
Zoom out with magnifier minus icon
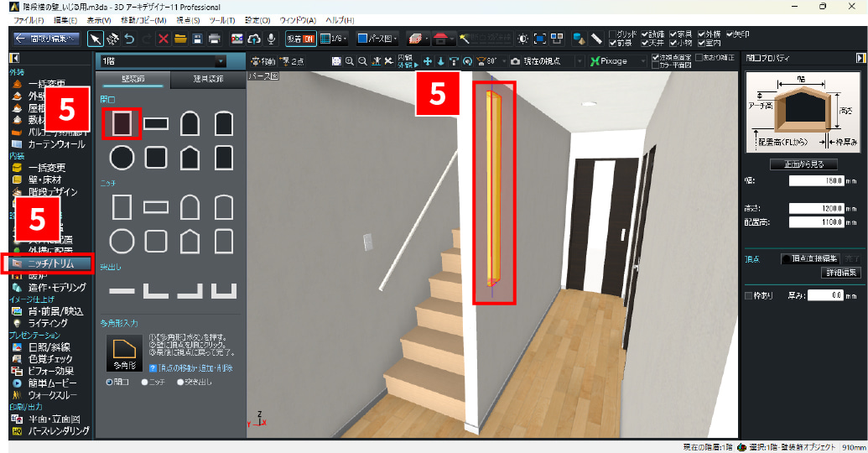[x=362, y=61]
